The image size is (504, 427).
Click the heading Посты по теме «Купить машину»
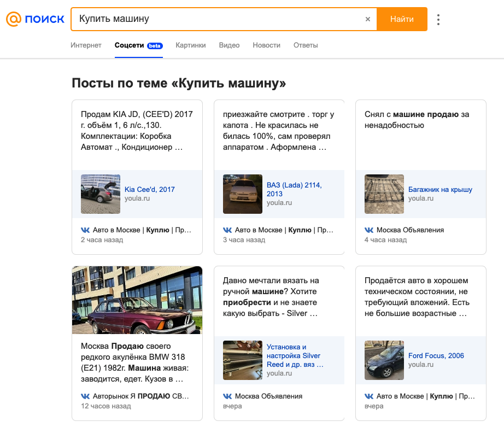(179, 83)
